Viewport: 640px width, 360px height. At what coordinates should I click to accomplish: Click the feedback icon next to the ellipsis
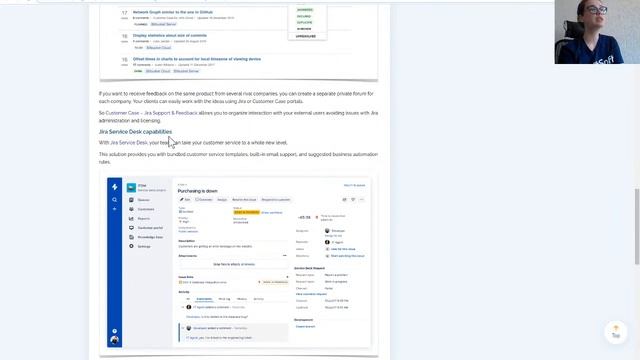353,200
